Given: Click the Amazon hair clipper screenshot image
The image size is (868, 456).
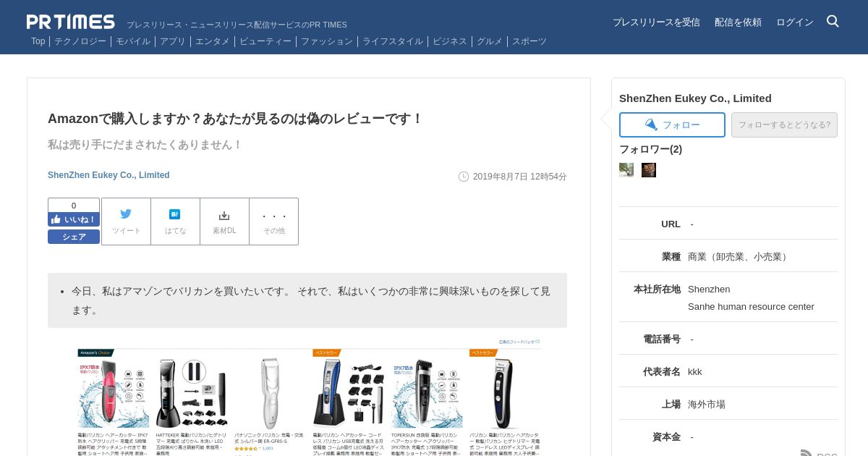Looking at the screenshot, I should pos(309,397).
